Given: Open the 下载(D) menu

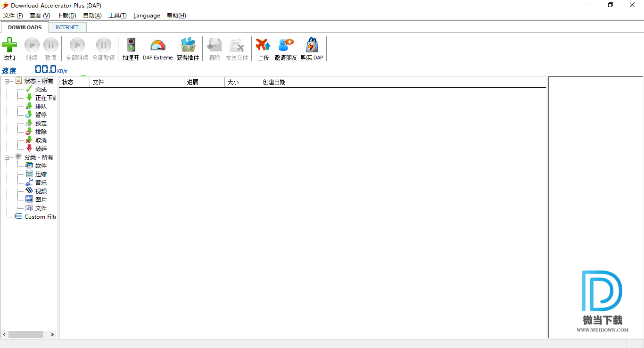Looking at the screenshot, I should tap(66, 16).
